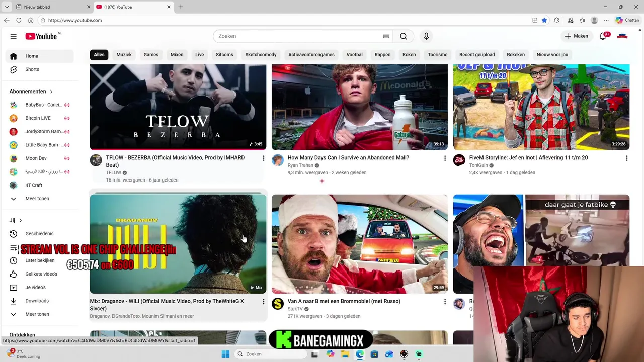This screenshot has width=644, height=362.
Task: Open Shorts in the sidebar
Action: click(40, 69)
